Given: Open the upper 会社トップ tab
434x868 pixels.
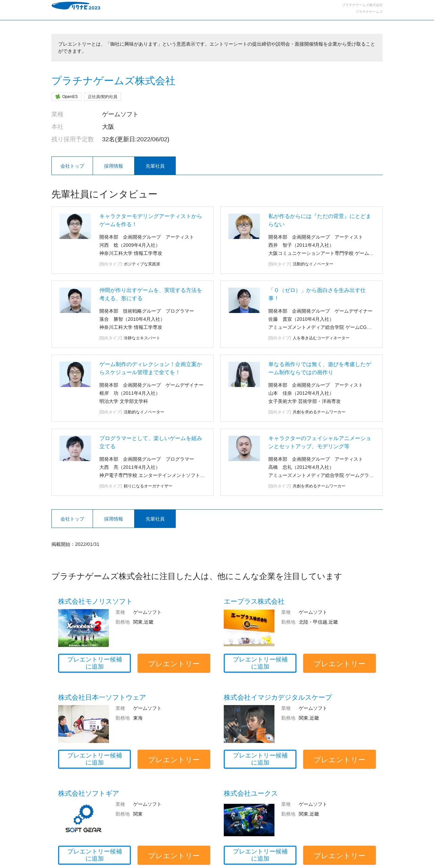Looking at the screenshot, I should (72, 166).
